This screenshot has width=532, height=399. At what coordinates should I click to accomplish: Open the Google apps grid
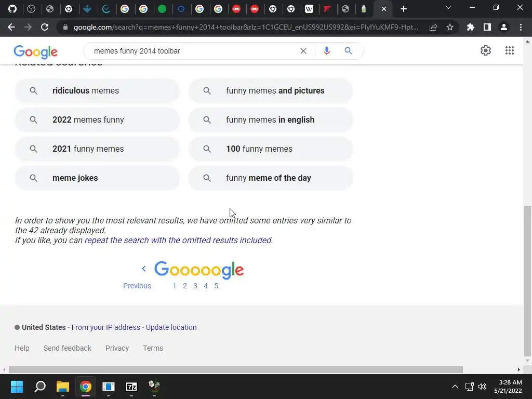tap(509, 50)
